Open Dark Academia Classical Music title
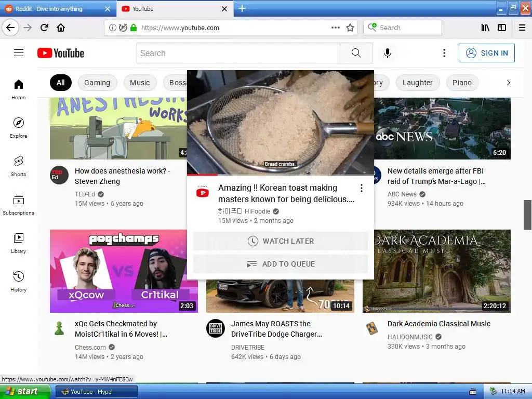Image resolution: width=532 pixels, height=399 pixels. click(x=439, y=324)
